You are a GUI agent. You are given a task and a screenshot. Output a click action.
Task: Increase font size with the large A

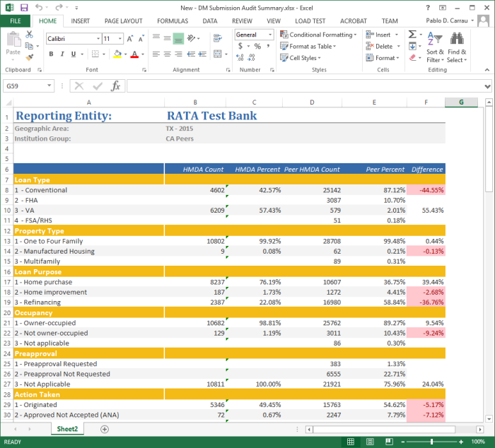tap(129, 39)
